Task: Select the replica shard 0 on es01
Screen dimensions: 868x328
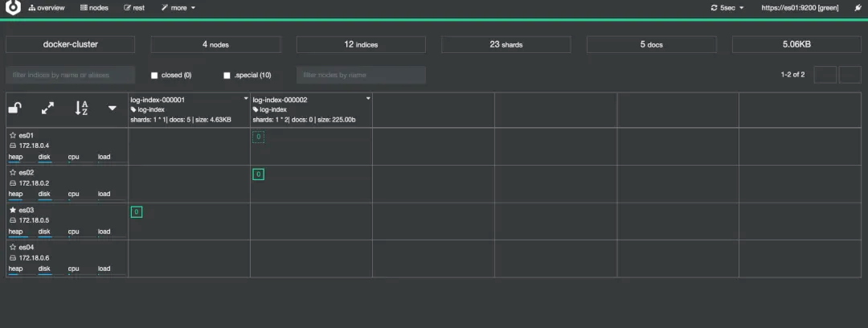Action: pyautogui.click(x=259, y=137)
